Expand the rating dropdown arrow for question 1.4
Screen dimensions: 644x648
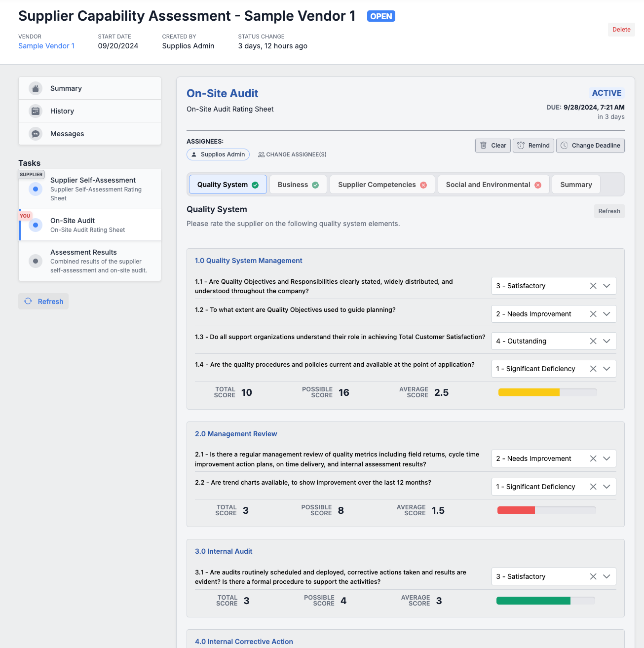click(x=607, y=369)
